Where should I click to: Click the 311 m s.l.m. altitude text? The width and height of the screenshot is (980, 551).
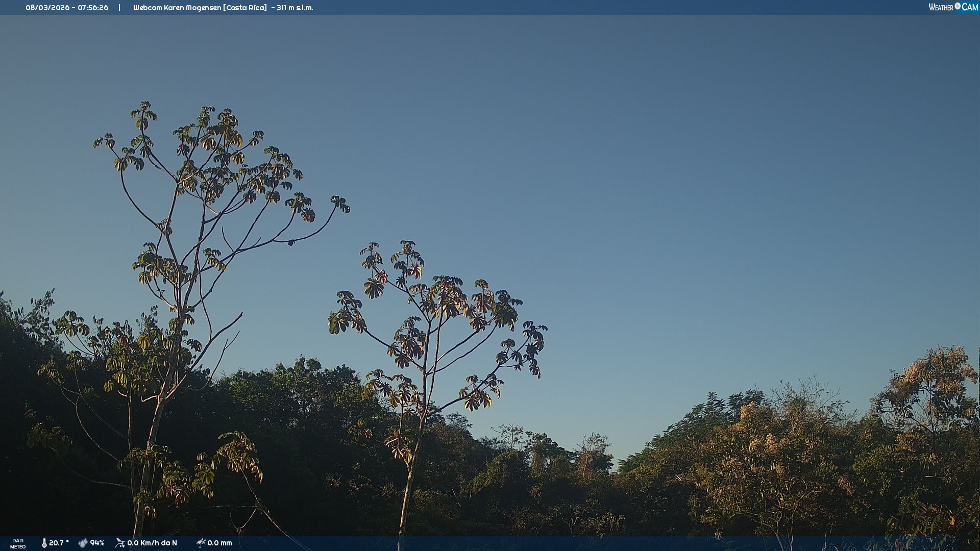coord(295,8)
